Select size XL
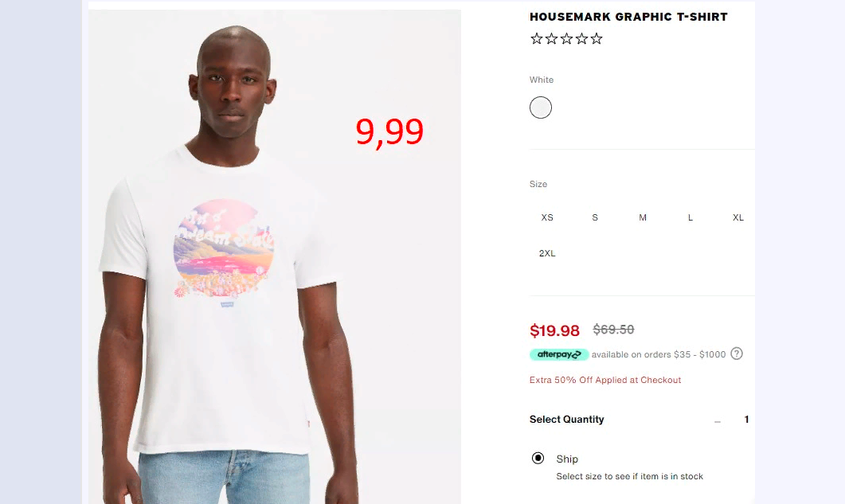The height and width of the screenshot is (504, 845). tap(738, 218)
